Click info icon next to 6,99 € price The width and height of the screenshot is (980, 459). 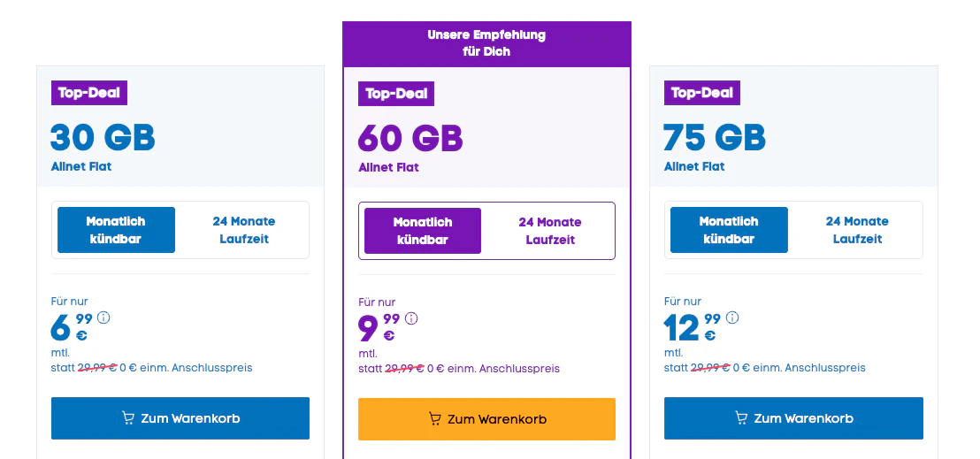pyautogui.click(x=104, y=318)
